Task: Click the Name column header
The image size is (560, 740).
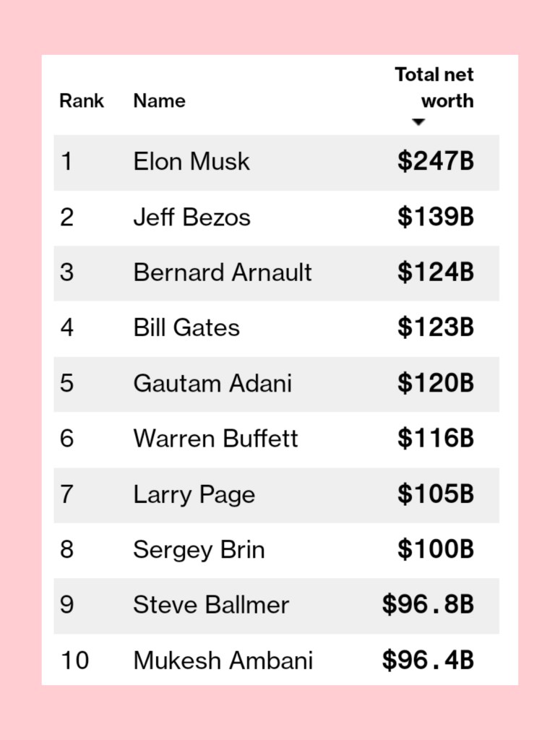Action: coord(159,101)
